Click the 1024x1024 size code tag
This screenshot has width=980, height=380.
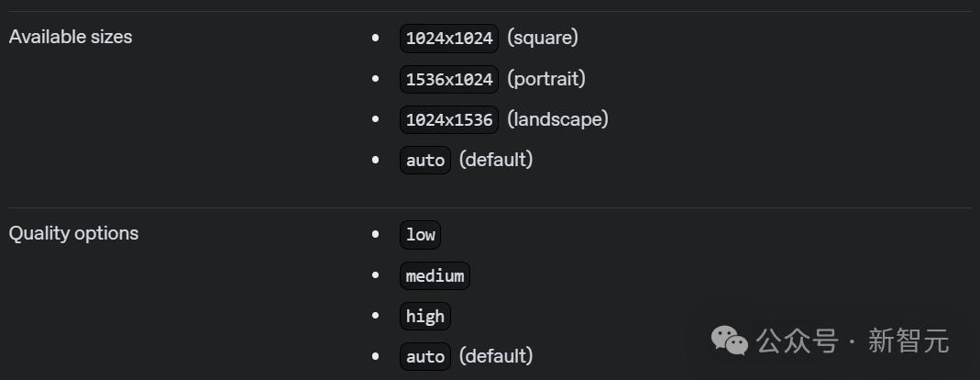point(449,39)
